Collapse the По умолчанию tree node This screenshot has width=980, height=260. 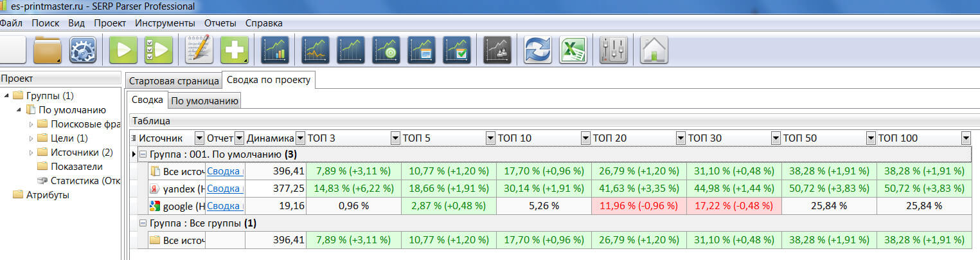click(19, 110)
